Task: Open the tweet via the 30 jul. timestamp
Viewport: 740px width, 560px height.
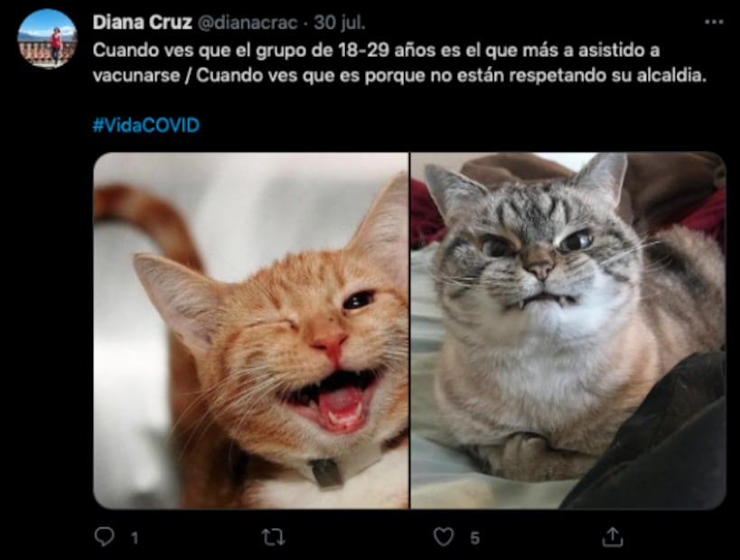Action: pyautogui.click(x=340, y=23)
